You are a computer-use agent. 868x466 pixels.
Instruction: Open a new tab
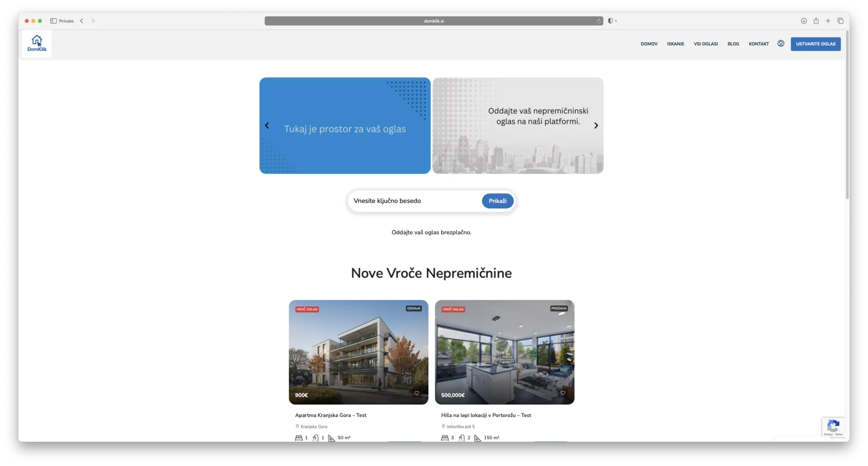point(828,21)
